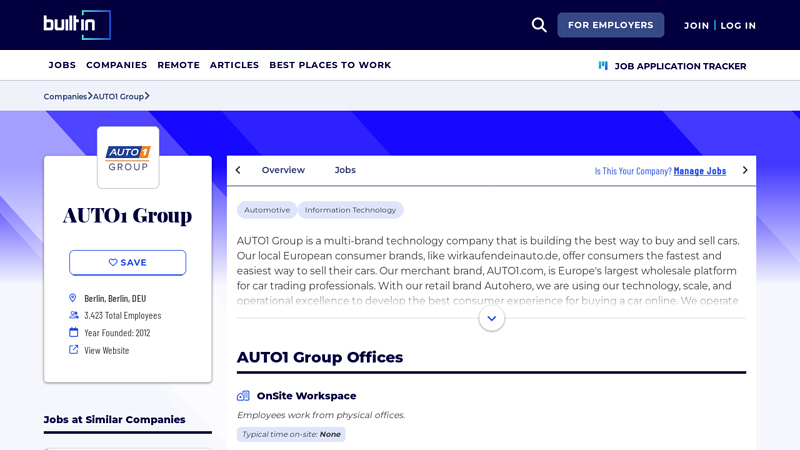Go to the Companies breadcrumb

[65, 96]
